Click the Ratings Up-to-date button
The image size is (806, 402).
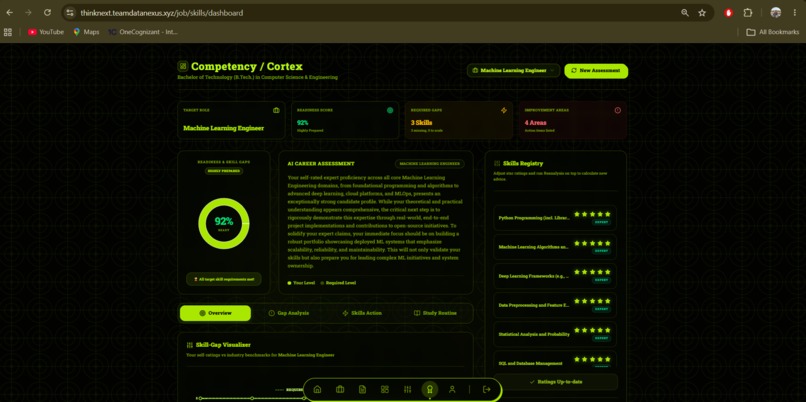555,382
